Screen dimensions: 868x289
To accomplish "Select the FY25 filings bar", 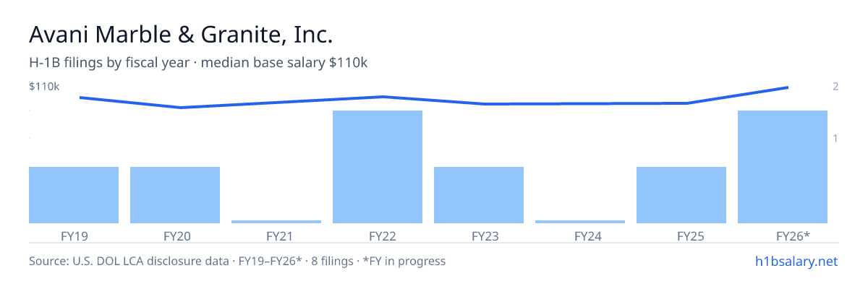I will point(681,195).
